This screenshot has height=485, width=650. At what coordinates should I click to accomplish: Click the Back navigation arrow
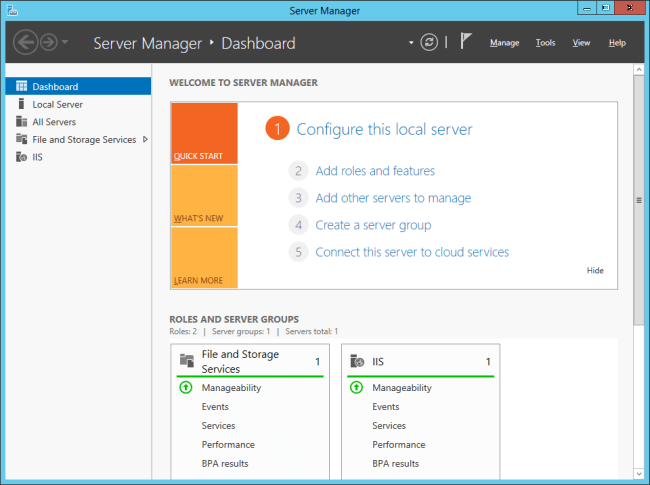[25, 42]
